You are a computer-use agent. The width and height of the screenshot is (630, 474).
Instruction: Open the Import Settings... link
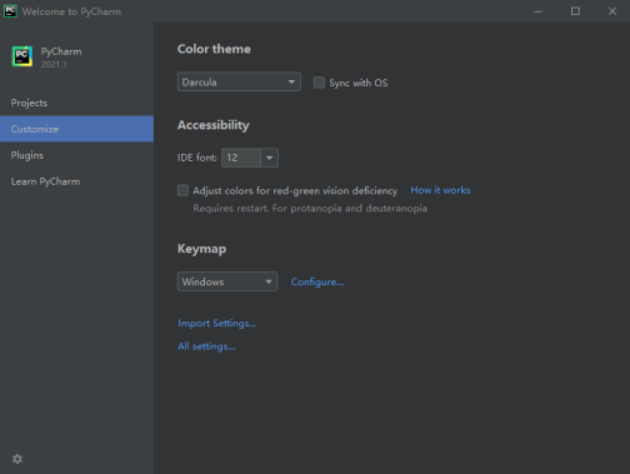point(217,323)
